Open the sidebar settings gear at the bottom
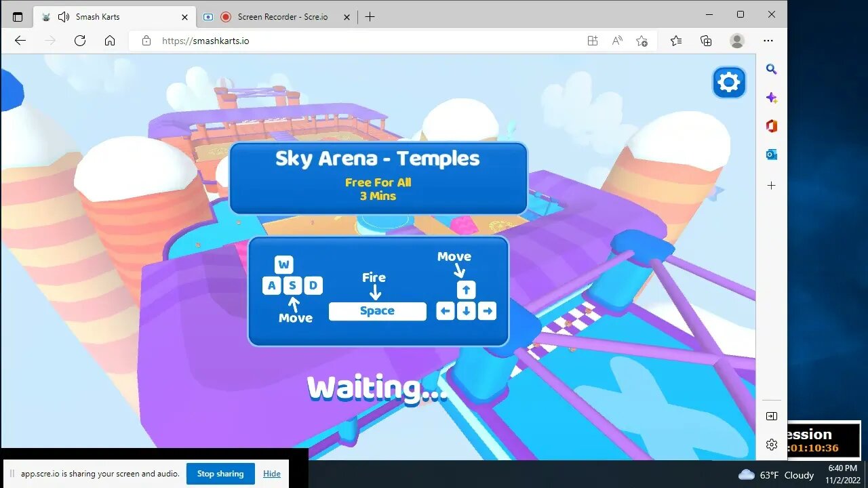Image resolution: width=868 pixels, height=488 pixels. click(x=772, y=445)
